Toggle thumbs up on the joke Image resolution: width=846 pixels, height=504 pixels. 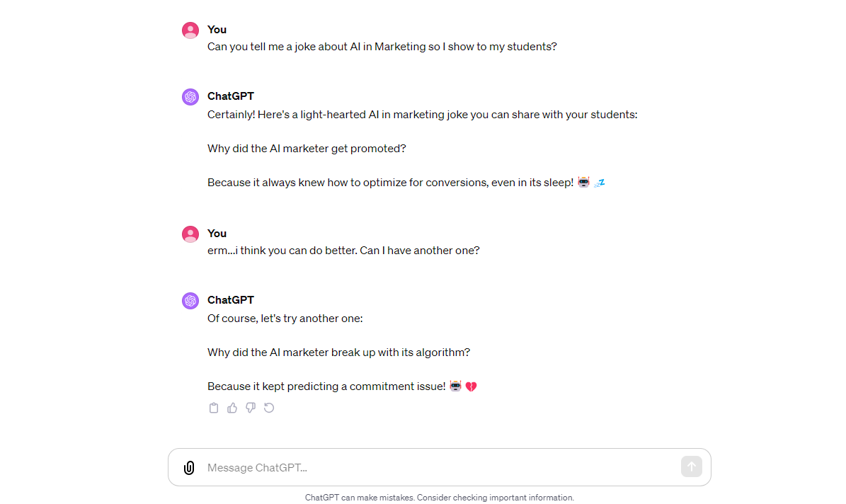pyautogui.click(x=232, y=408)
